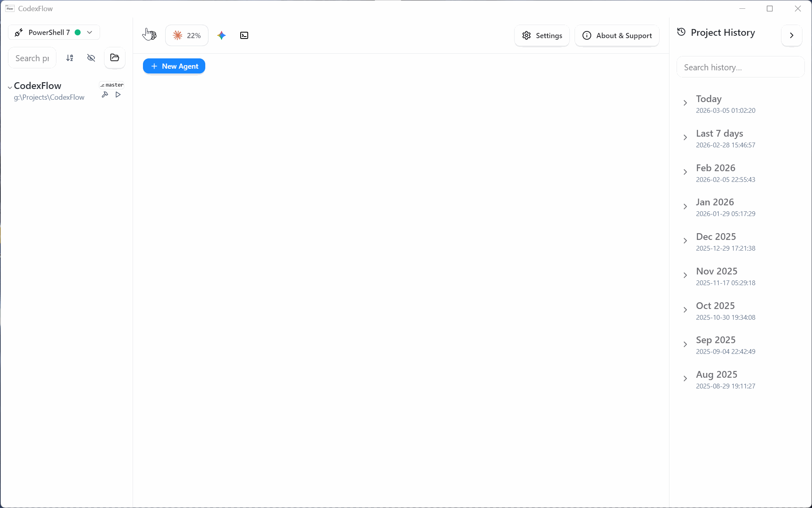Select the Gemini sparkle icon

pos(221,35)
